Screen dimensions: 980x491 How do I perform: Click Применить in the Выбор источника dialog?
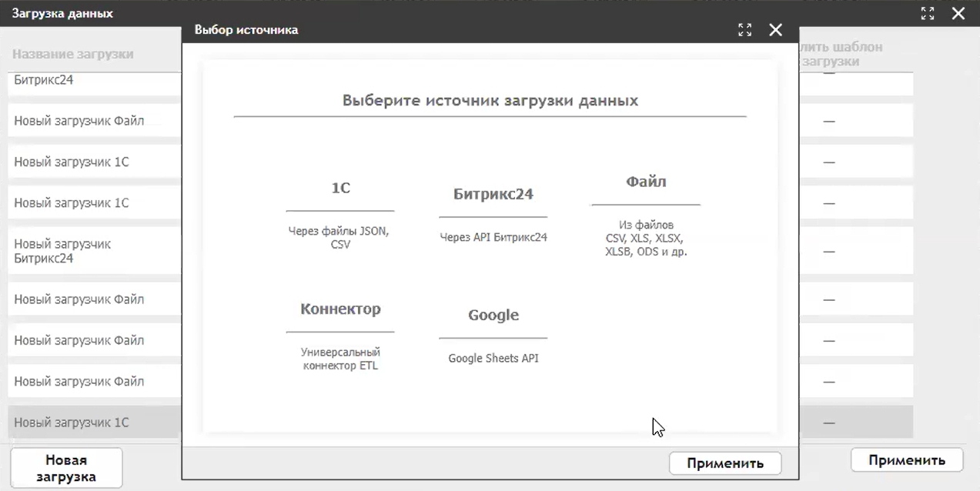(x=725, y=463)
